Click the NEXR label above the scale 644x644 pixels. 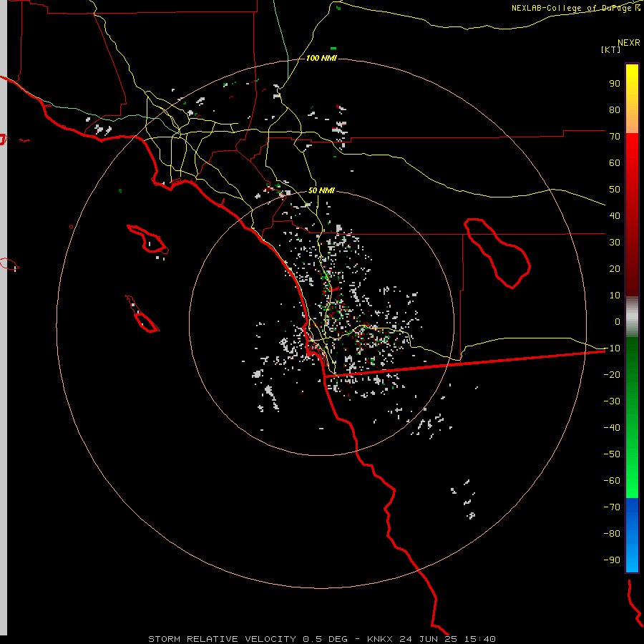629,43
